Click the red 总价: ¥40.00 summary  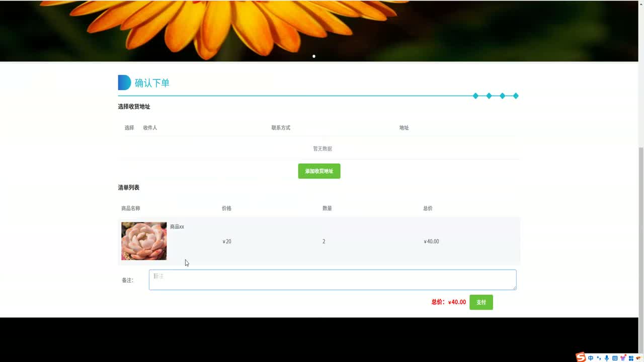click(449, 302)
